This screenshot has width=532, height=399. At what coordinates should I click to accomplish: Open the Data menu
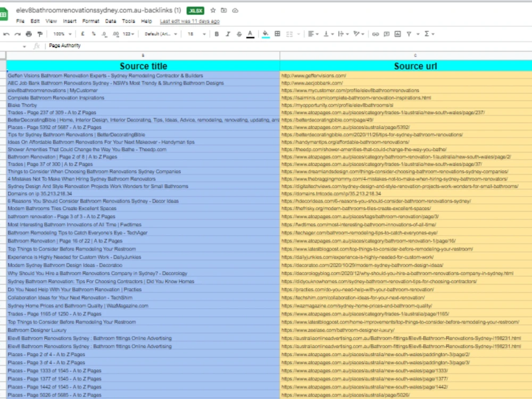[x=110, y=21]
